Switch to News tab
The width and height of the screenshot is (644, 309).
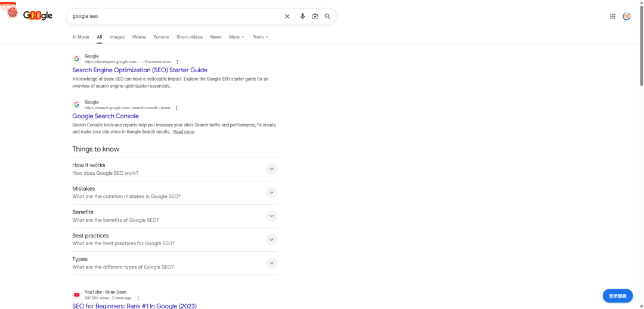pos(216,37)
